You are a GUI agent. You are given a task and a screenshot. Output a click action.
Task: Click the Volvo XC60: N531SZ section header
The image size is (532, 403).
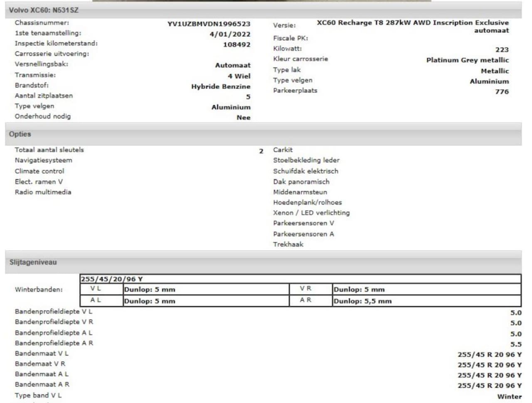point(263,10)
